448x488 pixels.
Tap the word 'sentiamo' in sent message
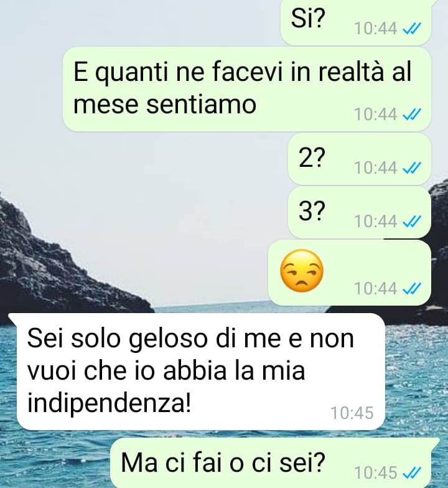pos(202,105)
